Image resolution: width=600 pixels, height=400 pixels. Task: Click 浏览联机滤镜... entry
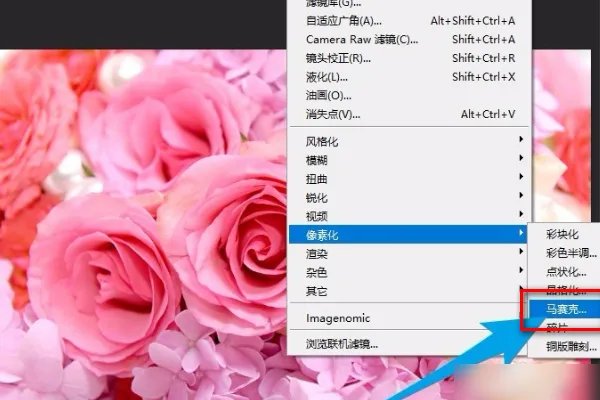[x=409, y=344]
